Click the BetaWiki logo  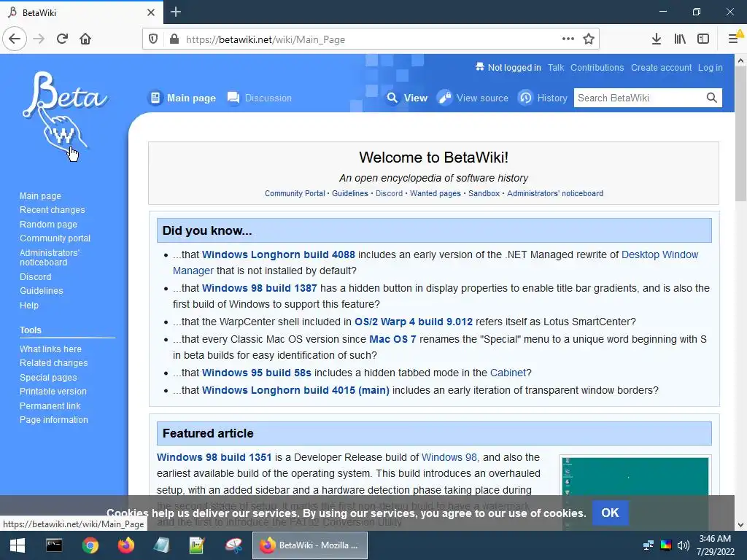[65, 114]
